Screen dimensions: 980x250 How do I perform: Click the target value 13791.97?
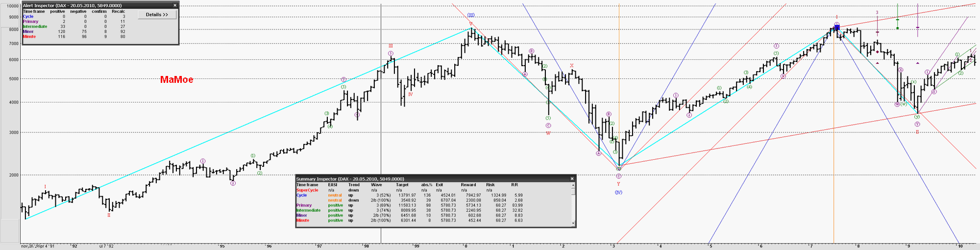pyautogui.click(x=408, y=195)
